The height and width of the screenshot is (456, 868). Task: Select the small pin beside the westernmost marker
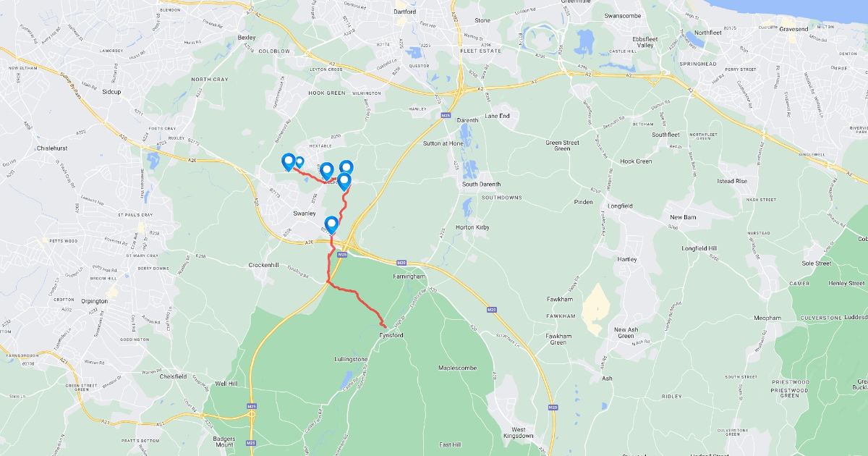[299, 161]
